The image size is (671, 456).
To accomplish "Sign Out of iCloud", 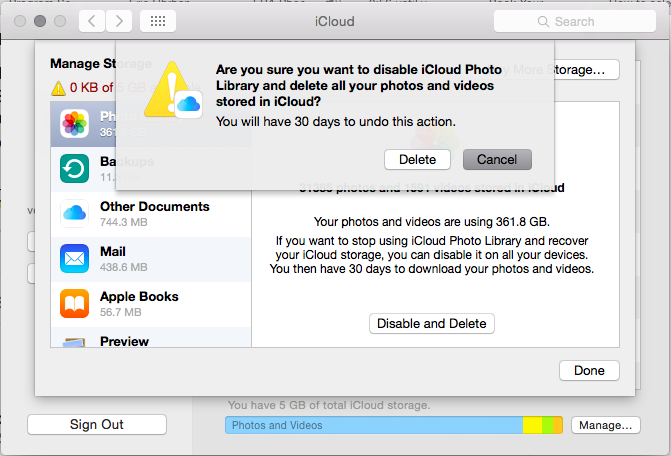I will coord(97,424).
